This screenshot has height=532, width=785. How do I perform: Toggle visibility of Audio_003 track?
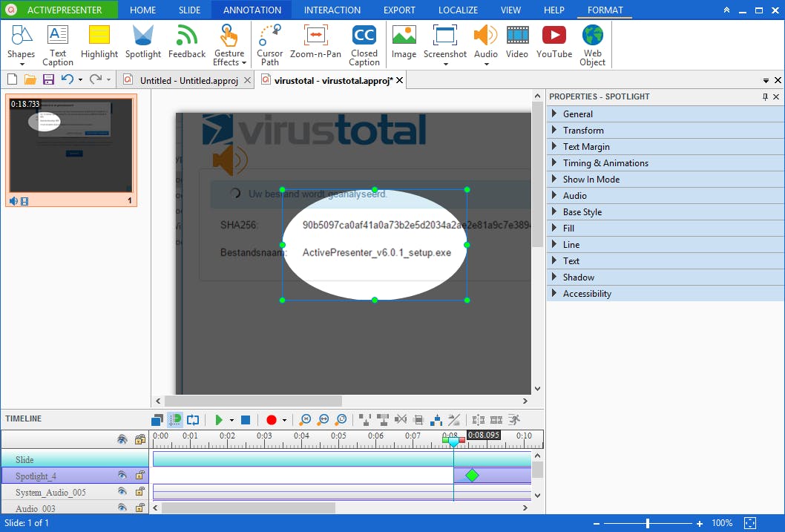122,508
